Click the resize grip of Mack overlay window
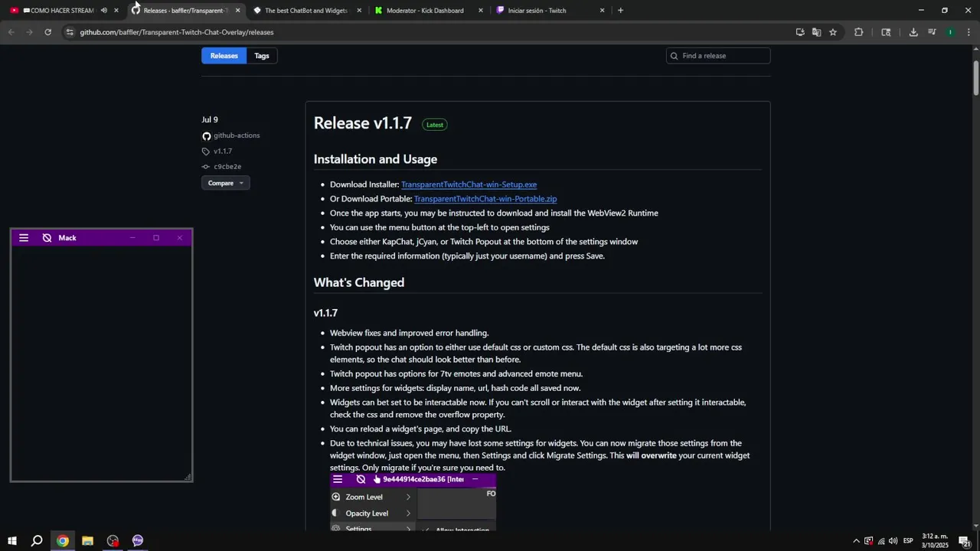 point(188,477)
